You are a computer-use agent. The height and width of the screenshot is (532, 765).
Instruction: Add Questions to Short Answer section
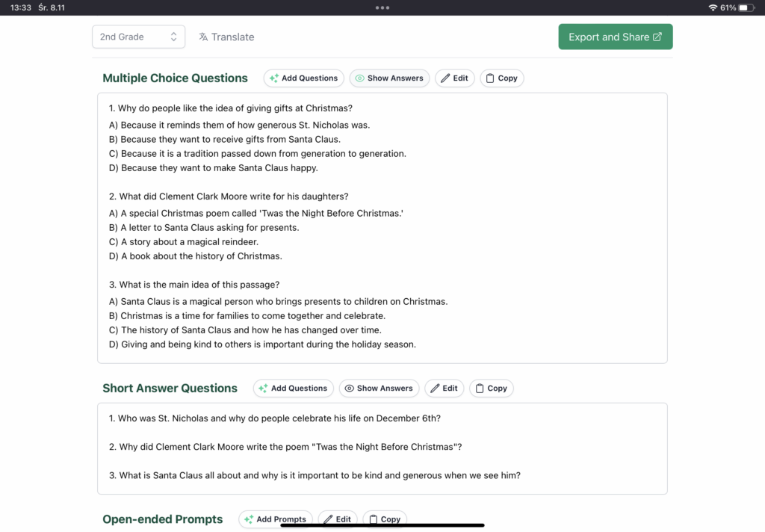point(293,388)
